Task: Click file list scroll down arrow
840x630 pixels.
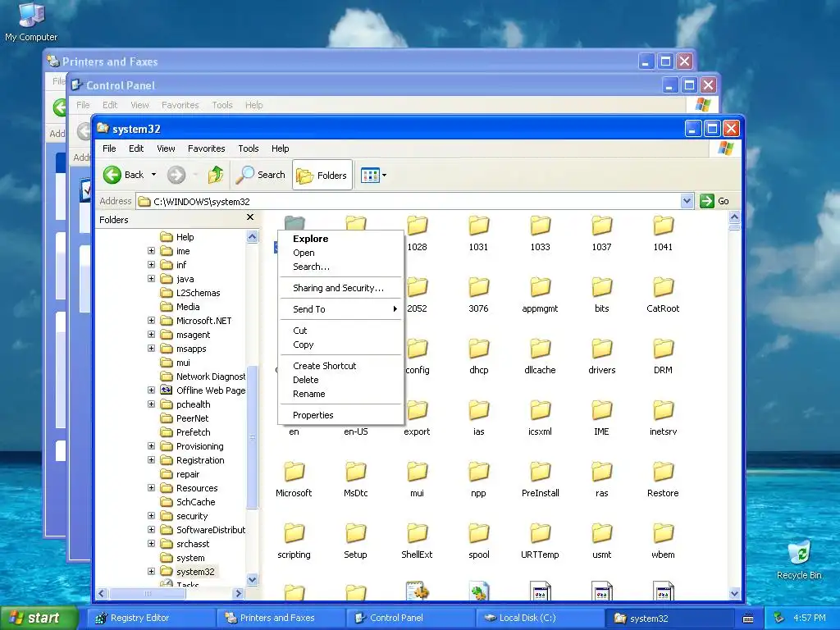Action: (x=734, y=593)
